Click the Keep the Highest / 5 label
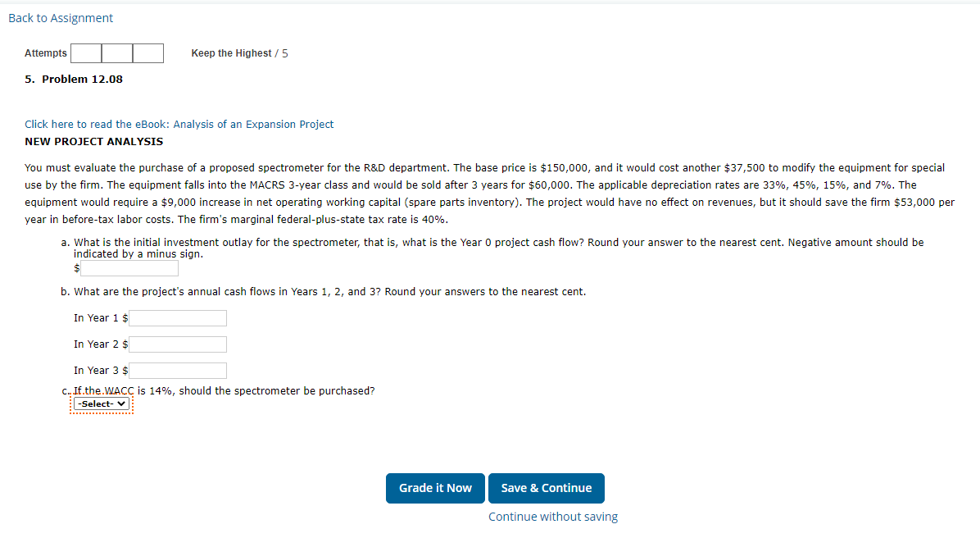 click(239, 52)
